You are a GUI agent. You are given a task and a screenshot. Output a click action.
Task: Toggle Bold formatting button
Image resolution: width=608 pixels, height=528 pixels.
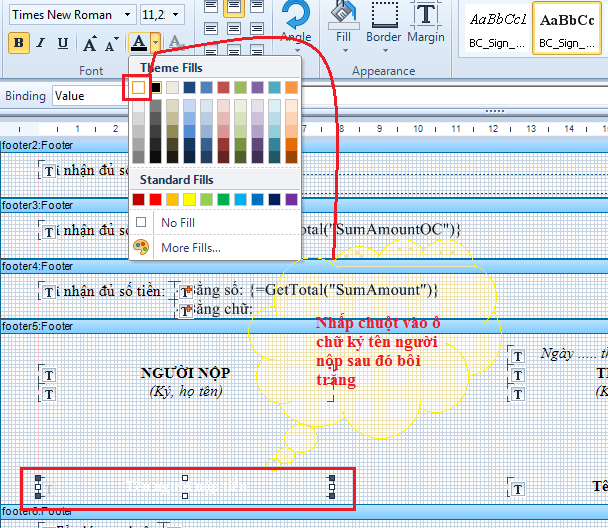point(18,43)
